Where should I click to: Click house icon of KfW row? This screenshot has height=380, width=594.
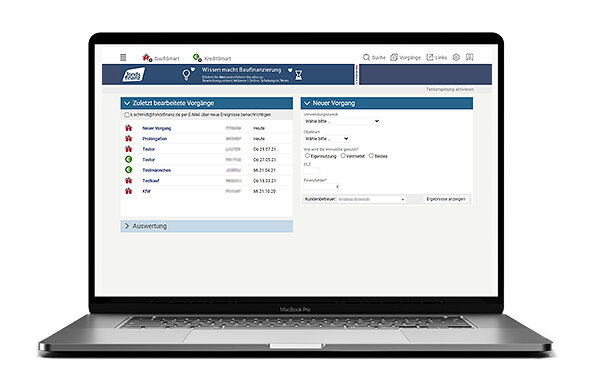click(x=128, y=191)
